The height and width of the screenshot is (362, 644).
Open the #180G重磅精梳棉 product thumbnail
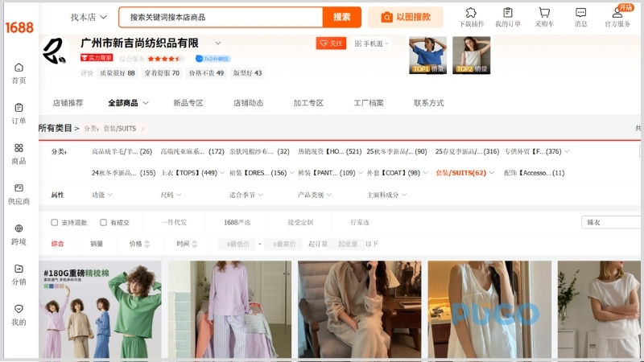pos(100,310)
